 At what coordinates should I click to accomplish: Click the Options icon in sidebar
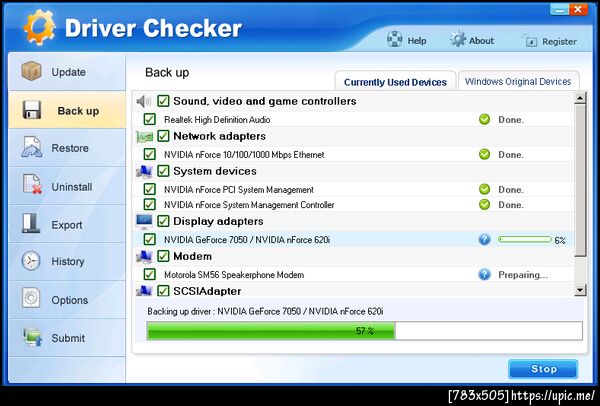coord(31,298)
